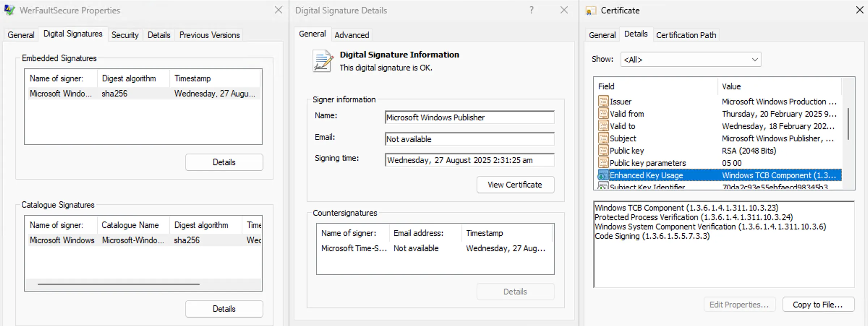Click the icon beside Subject Key Identifier
Screen dimensions: 868x326
coord(603,186)
